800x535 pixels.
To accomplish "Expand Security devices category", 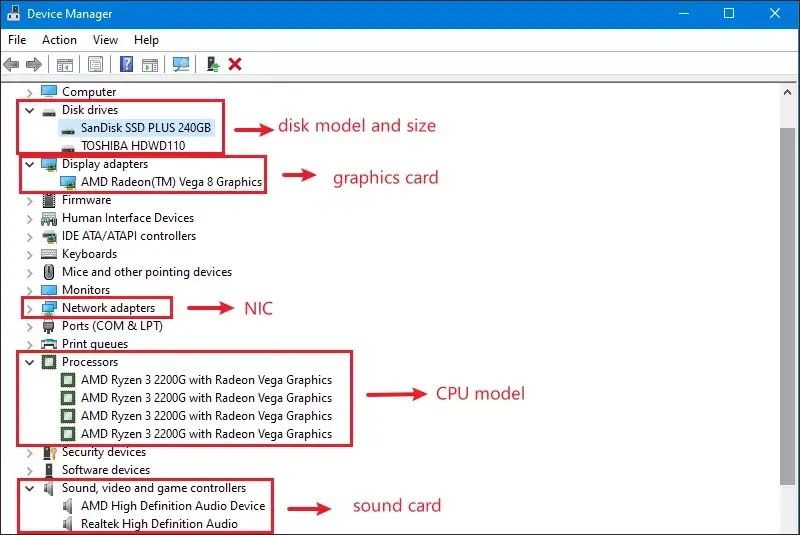I will [30, 452].
